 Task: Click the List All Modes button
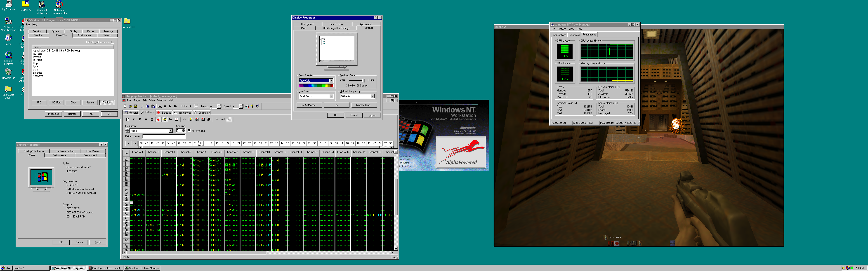pyautogui.click(x=309, y=105)
